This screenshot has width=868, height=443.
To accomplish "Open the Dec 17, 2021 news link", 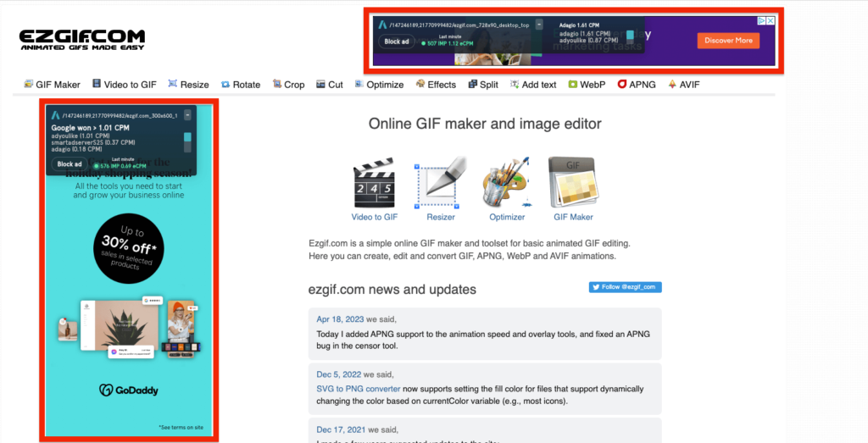I will 341,429.
